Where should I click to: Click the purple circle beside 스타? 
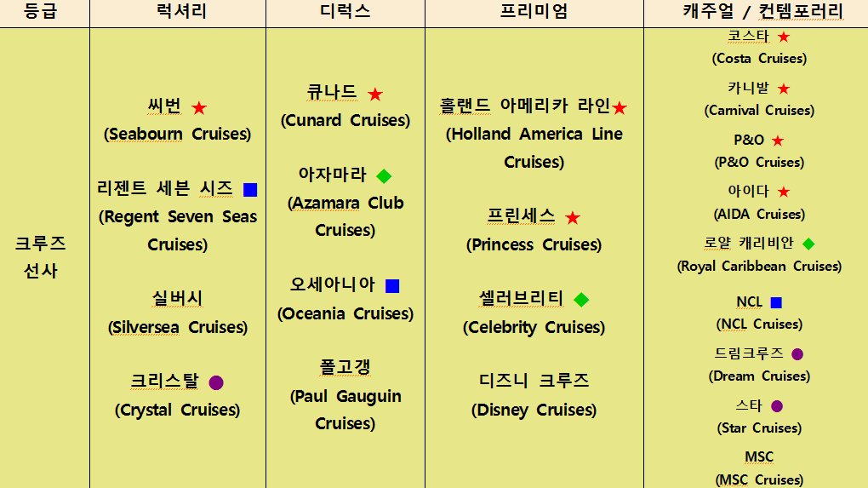[x=777, y=406]
